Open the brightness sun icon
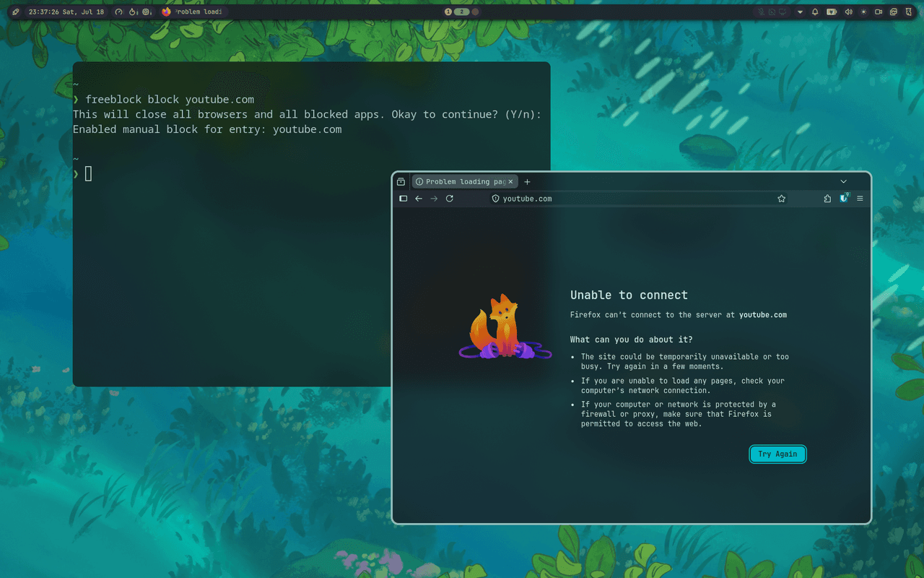This screenshot has height=578, width=924. coord(863,12)
